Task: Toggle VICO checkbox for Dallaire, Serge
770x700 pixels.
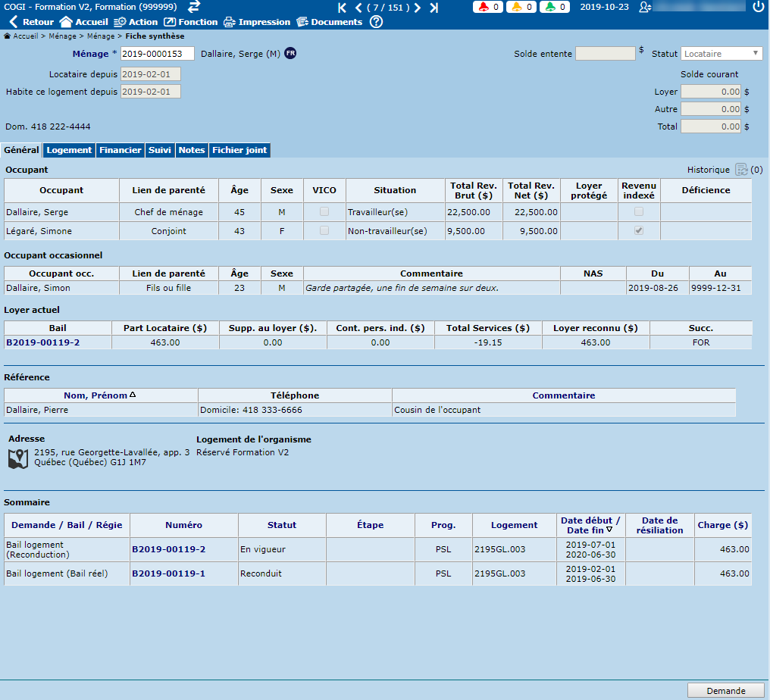Action: click(324, 212)
